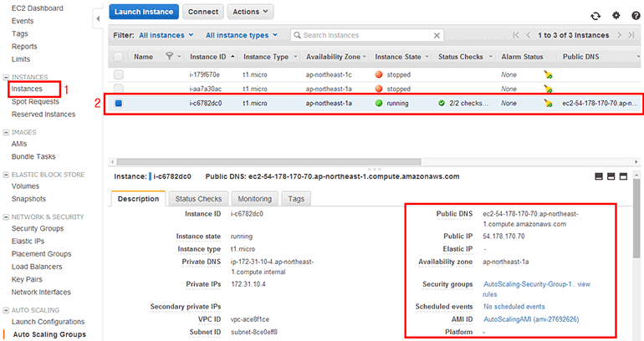The width and height of the screenshot is (644, 341).
Task: Go to the next page of instances
Action: [618, 35]
